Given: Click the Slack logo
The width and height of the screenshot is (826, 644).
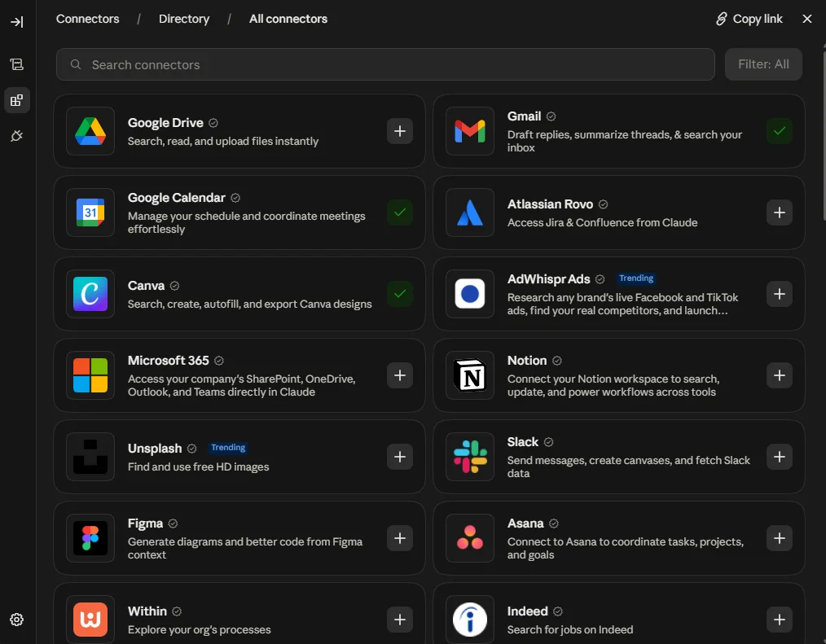Looking at the screenshot, I should click(470, 457).
